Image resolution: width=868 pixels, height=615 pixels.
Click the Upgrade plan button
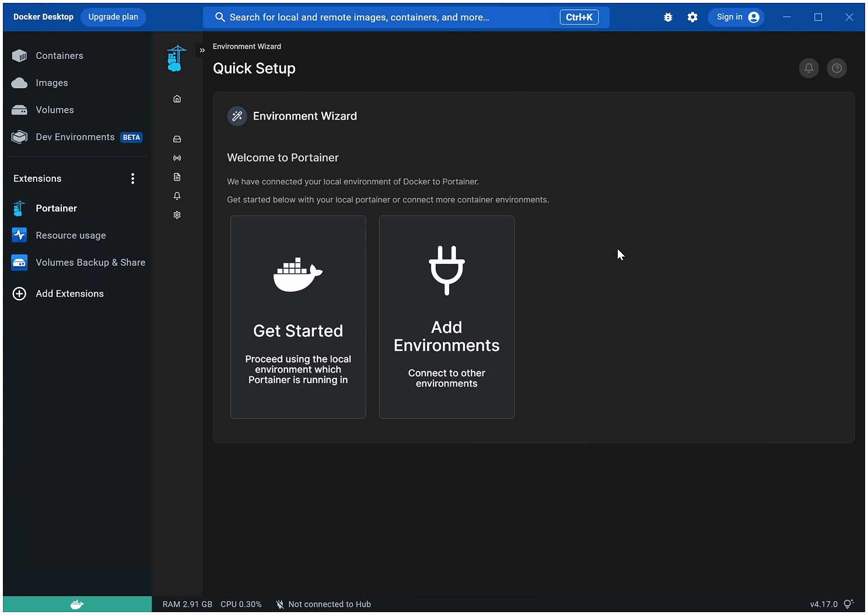tap(113, 17)
